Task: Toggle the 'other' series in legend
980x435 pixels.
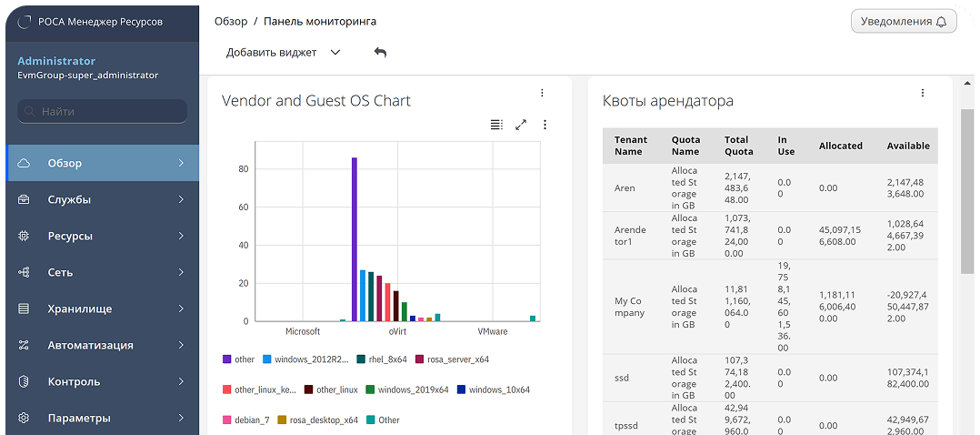Action: (237, 359)
